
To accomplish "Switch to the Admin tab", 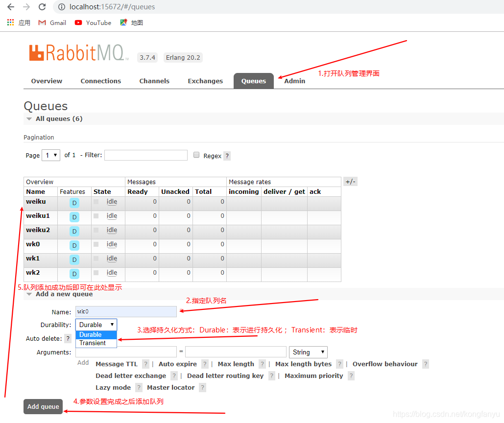I will (294, 81).
